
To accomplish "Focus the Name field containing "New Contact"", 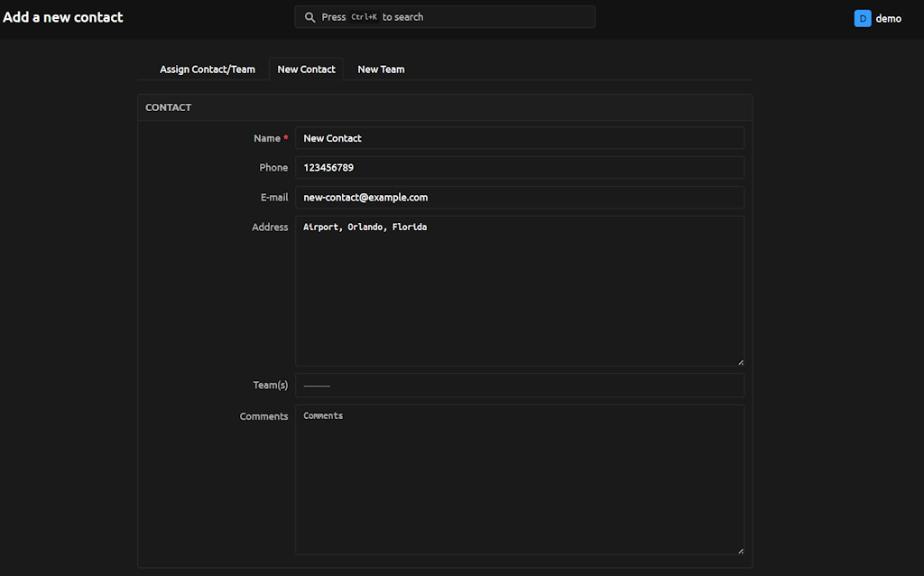I will [519, 138].
